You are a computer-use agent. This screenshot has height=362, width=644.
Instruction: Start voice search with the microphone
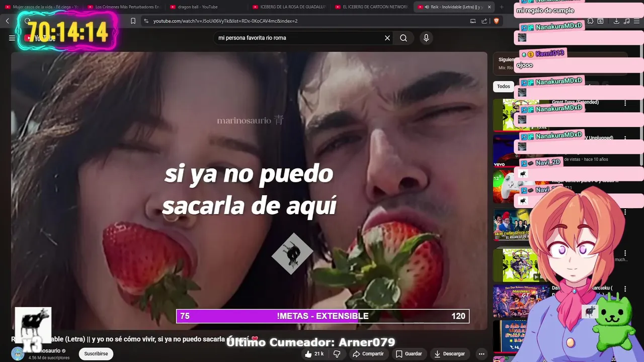pos(426,38)
